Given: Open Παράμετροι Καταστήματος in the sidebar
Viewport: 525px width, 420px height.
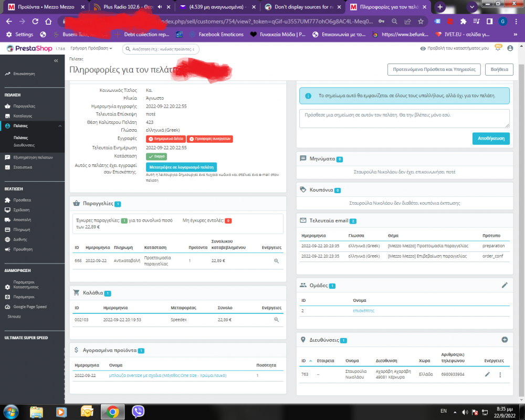Looking at the screenshot, I should pos(26,285).
